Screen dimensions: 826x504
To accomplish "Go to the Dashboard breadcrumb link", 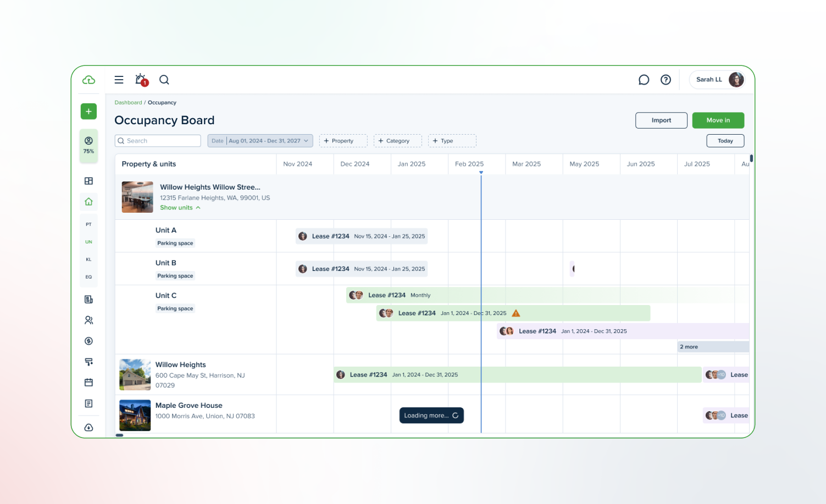I will point(128,103).
